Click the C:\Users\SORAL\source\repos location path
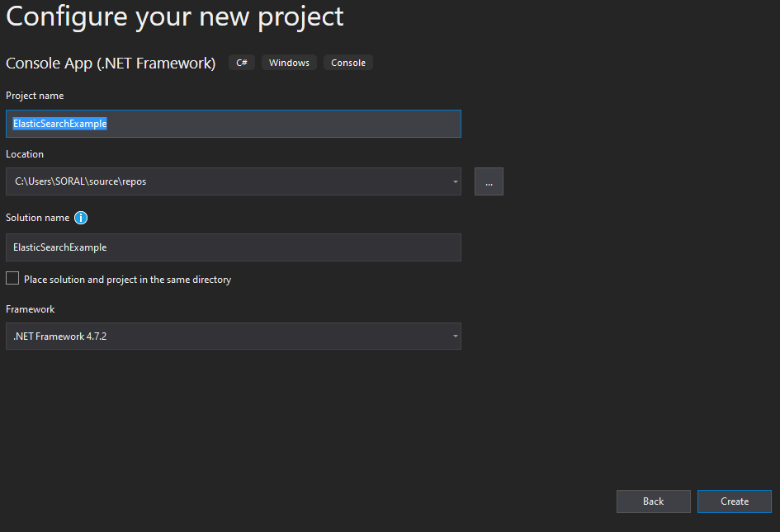The image size is (780, 532). tap(81, 181)
